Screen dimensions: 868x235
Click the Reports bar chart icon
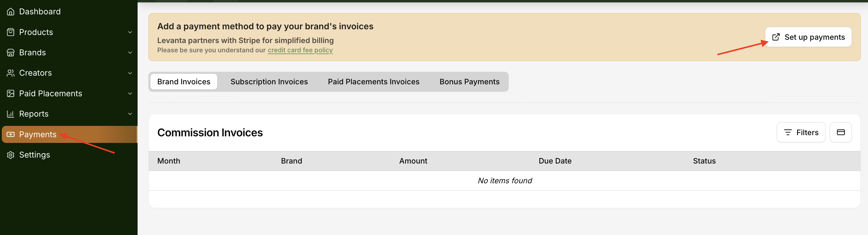[x=10, y=114]
